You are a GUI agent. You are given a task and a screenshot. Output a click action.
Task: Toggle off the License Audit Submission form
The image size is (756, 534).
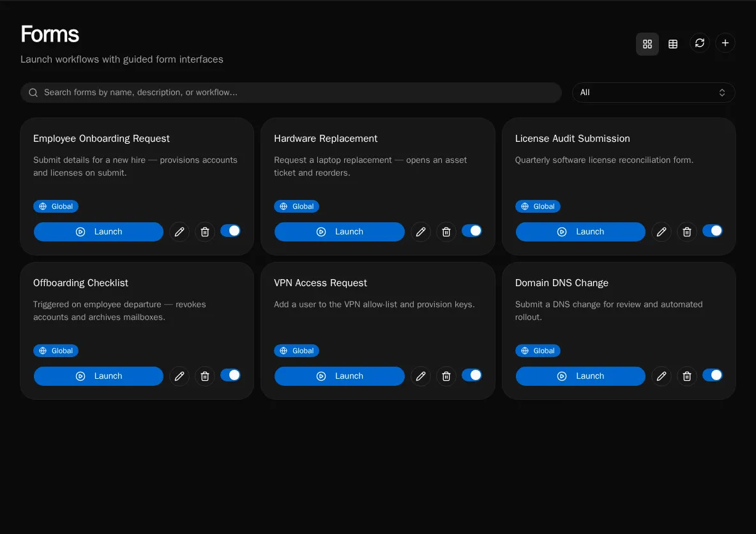[712, 231]
